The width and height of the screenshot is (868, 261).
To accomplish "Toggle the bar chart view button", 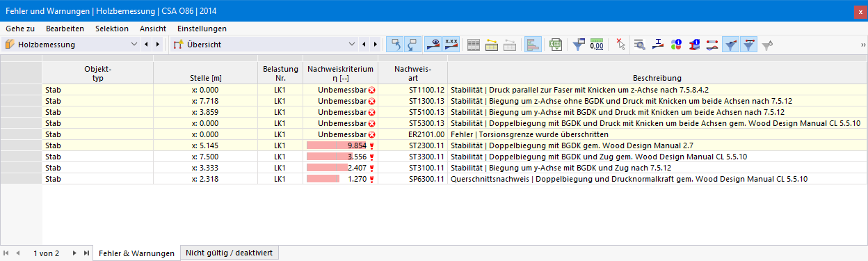I will (533, 45).
